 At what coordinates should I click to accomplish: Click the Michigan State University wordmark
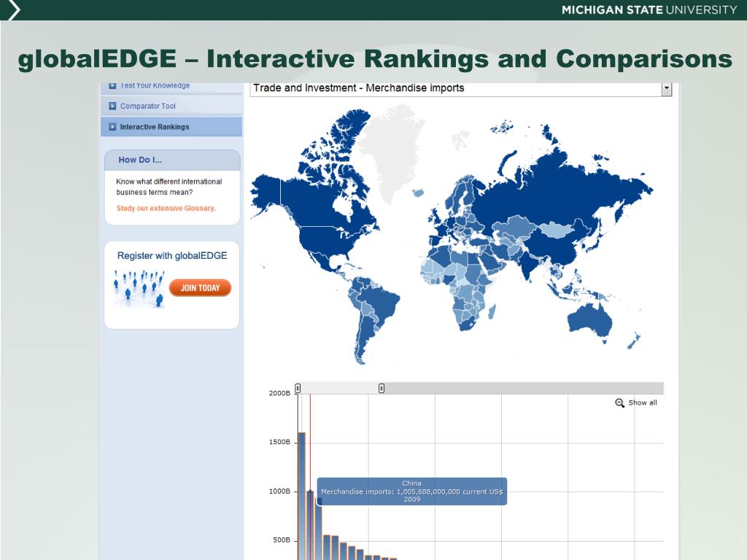click(x=649, y=10)
